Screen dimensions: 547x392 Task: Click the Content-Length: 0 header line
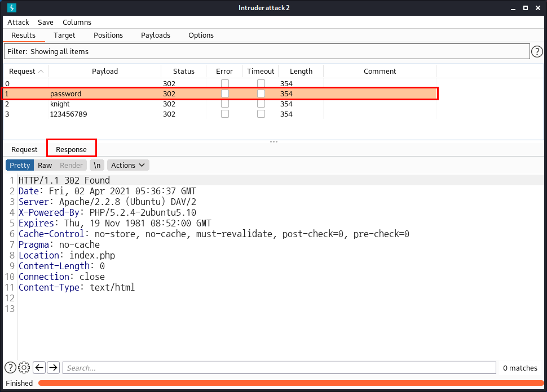61,266
